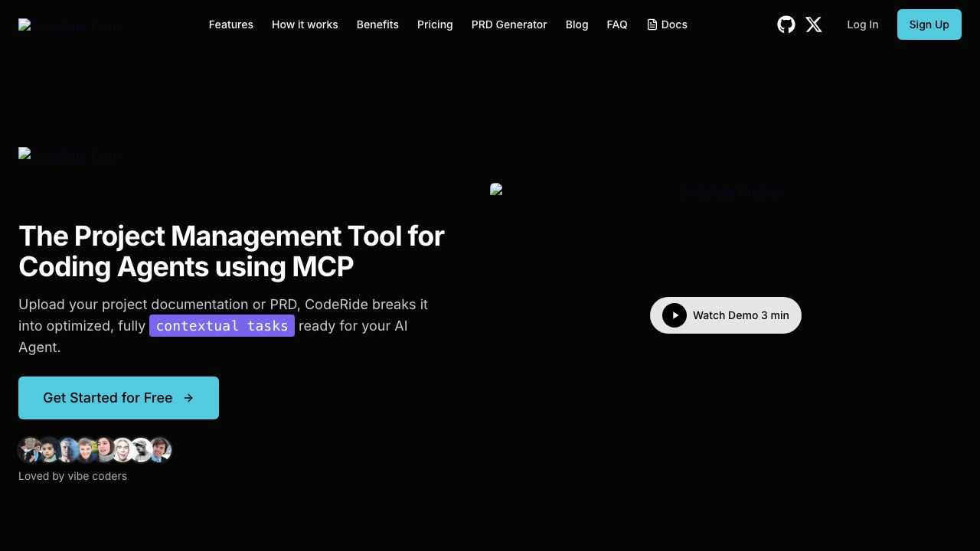Click the demo preview image placeholder

coord(726,190)
